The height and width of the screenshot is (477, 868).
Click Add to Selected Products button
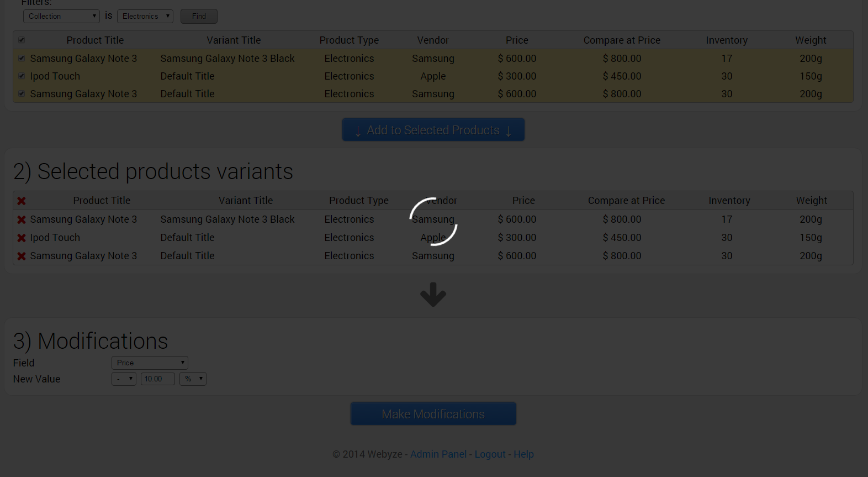(x=433, y=130)
